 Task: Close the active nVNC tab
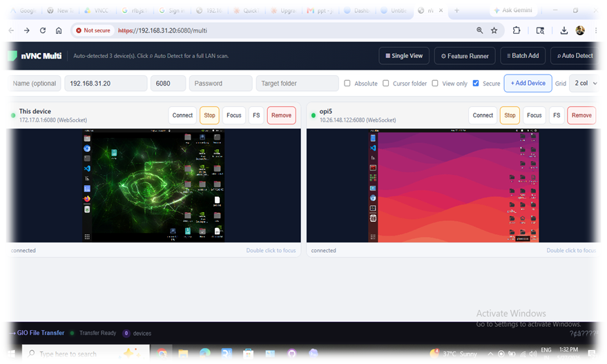pyautogui.click(x=441, y=10)
